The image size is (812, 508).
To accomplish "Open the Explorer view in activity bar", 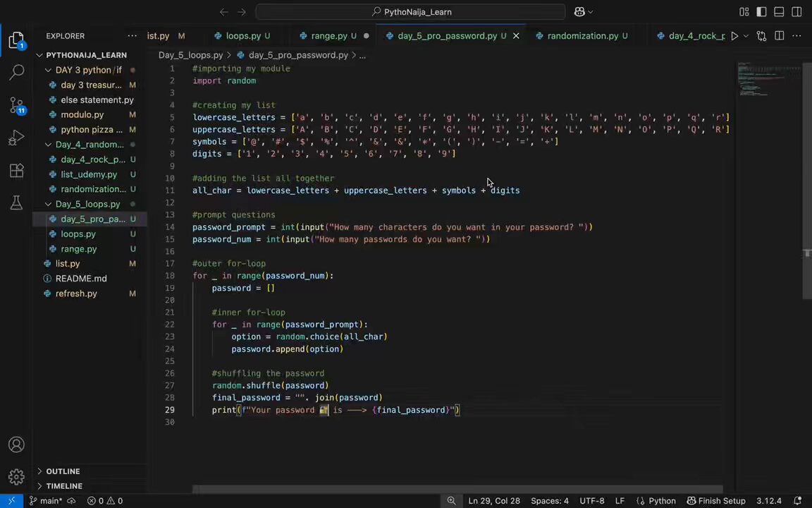I will click(16, 40).
